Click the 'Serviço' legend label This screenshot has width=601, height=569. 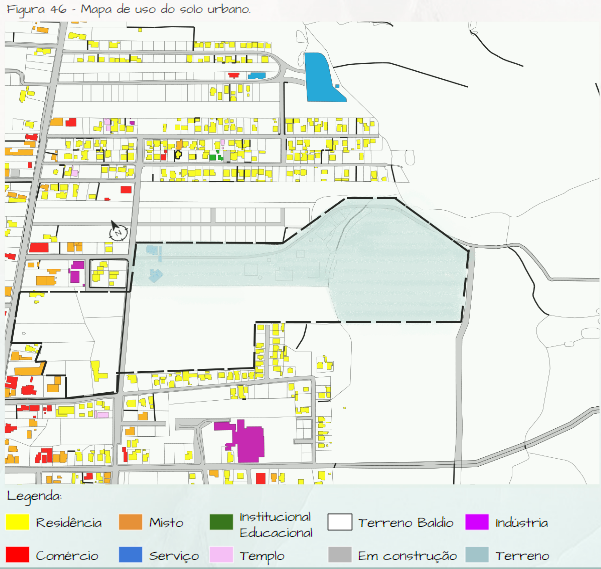(174, 556)
